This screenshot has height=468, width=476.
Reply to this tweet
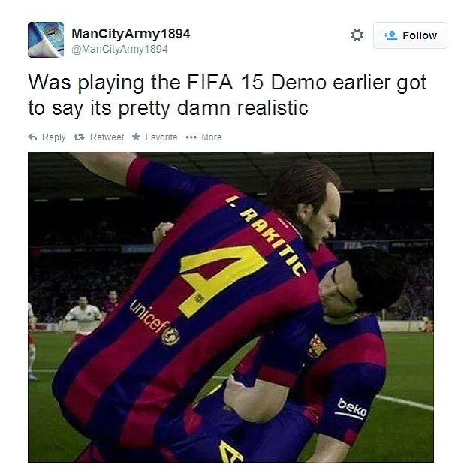coord(47,137)
